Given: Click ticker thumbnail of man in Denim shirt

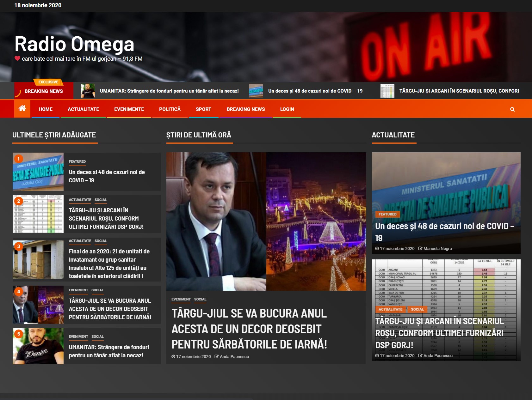Looking at the screenshot, I should pos(88,91).
